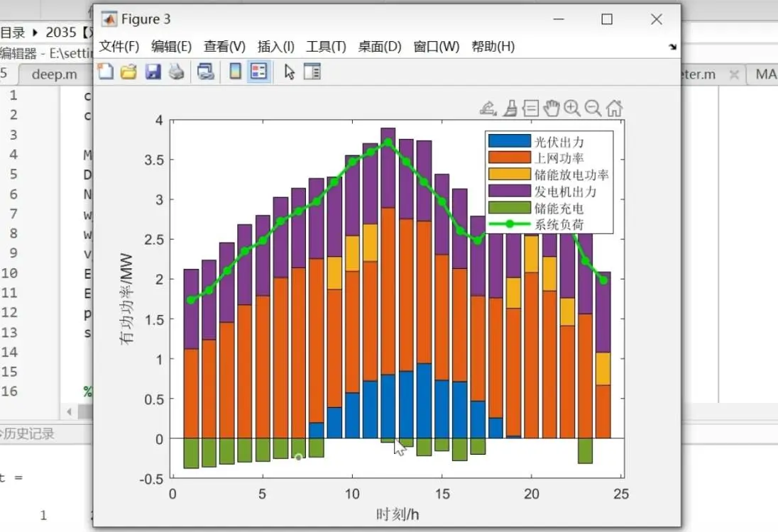The height and width of the screenshot is (532, 778).
Task: Click the y-axis label 有功功率/MW
Action: pos(126,299)
